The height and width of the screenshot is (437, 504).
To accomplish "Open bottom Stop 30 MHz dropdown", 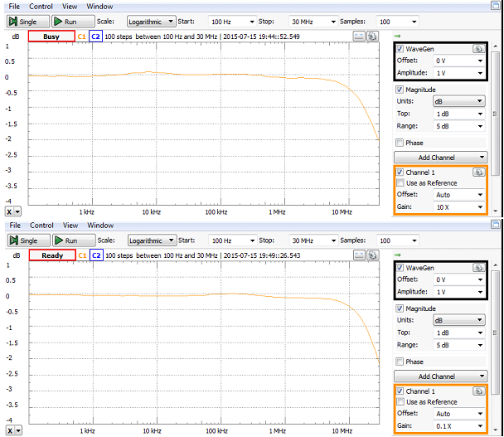I will pos(313,240).
